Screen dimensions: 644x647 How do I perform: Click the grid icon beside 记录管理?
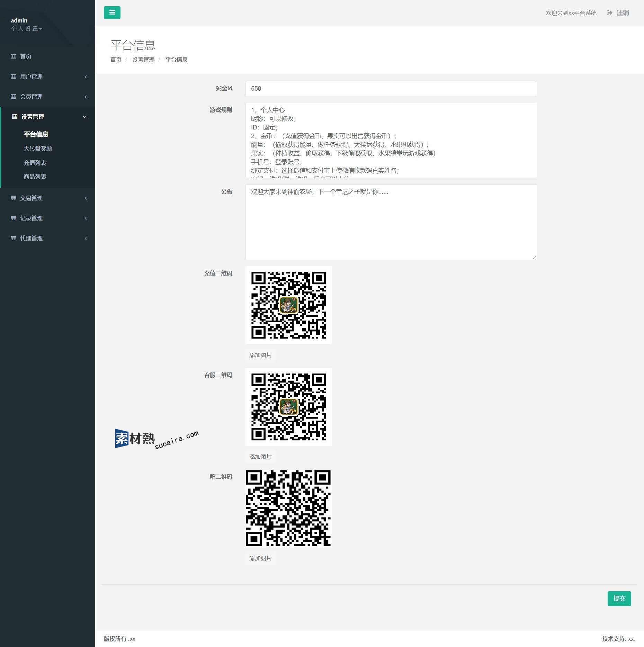[x=14, y=218]
